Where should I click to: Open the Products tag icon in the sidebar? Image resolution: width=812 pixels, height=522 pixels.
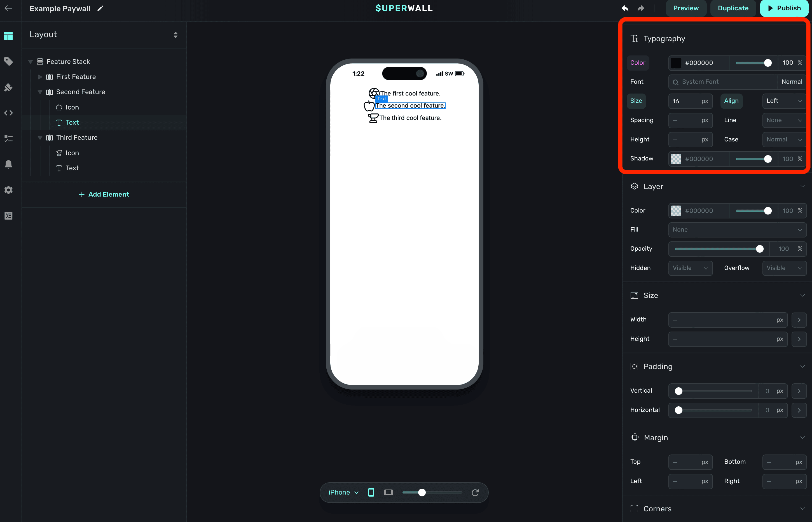click(8, 61)
